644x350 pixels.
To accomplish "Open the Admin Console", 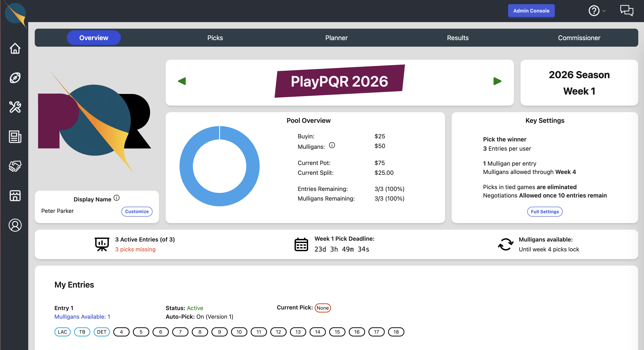I will click(x=531, y=11).
